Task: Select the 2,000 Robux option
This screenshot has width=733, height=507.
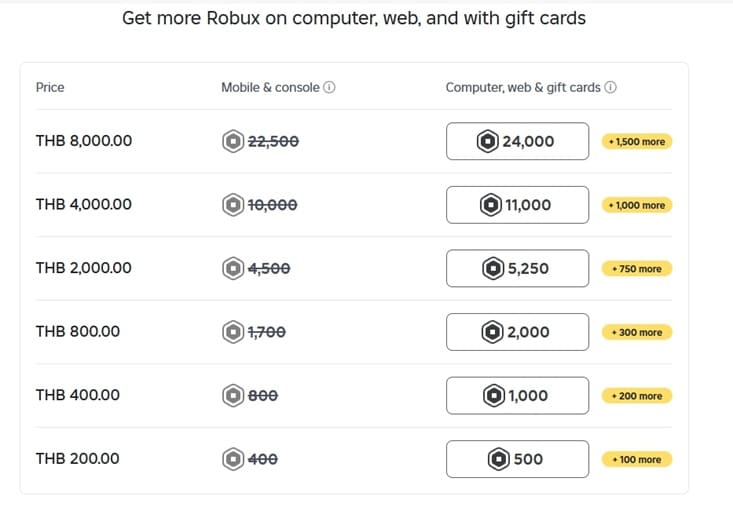Action: click(x=517, y=332)
